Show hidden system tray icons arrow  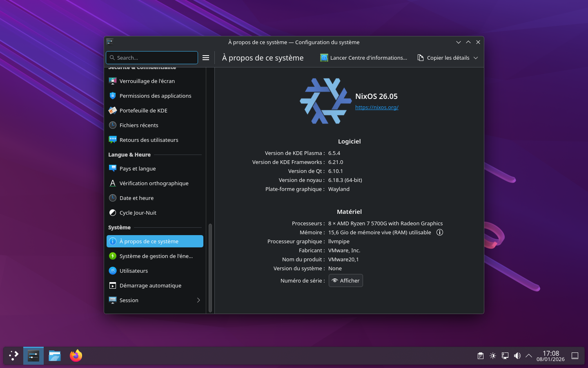click(529, 356)
